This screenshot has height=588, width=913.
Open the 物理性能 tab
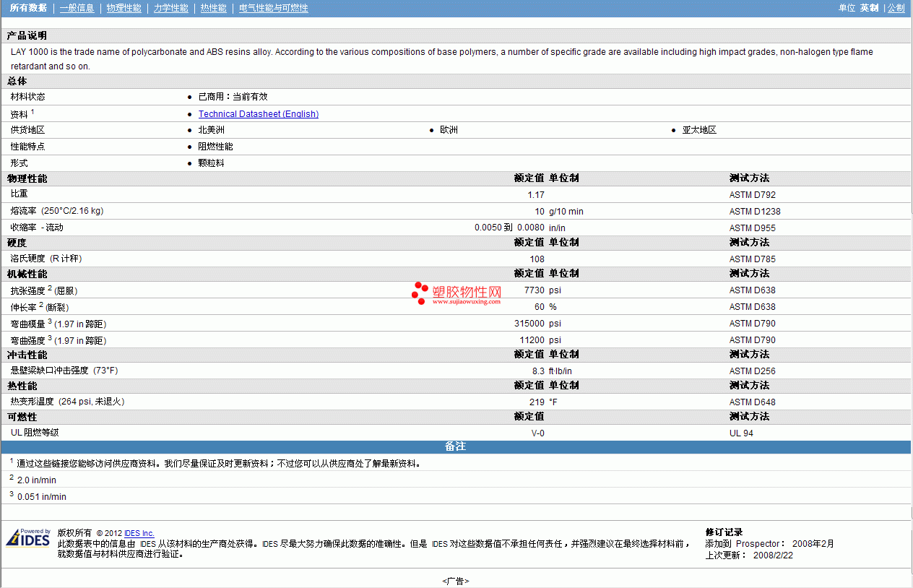[124, 8]
